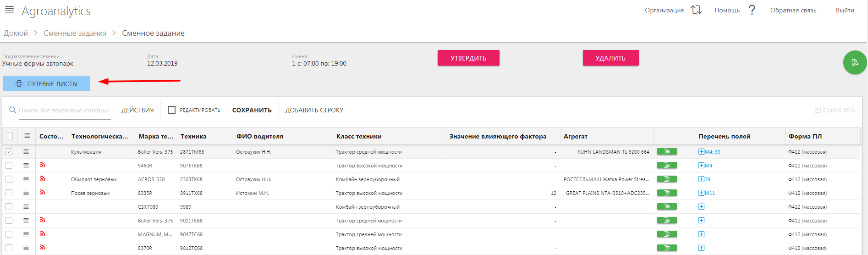Open row menu for CSX7080 row
This screenshot has width=868, height=255.
[x=26, y=207]
